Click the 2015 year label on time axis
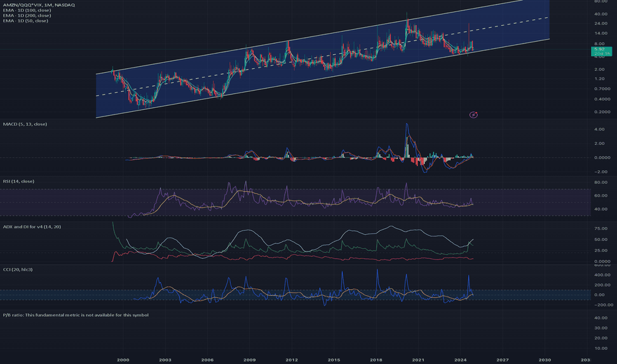Screen dimensions: 617x364 334,359
